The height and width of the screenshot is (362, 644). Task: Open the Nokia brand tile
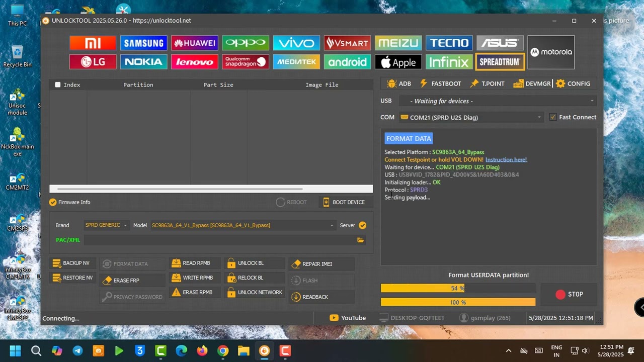[143, 62]
